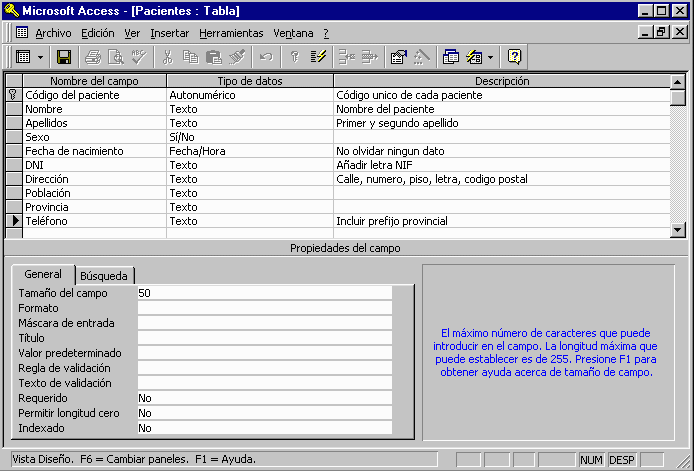
Task: Open Print Preview with magnifier icon
Action: (116, 57)
